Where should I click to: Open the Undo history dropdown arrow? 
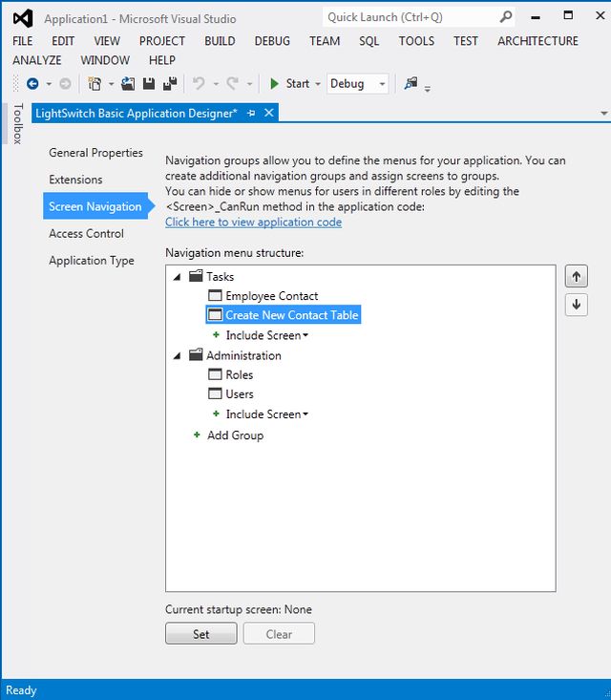(x=216, y=84)
